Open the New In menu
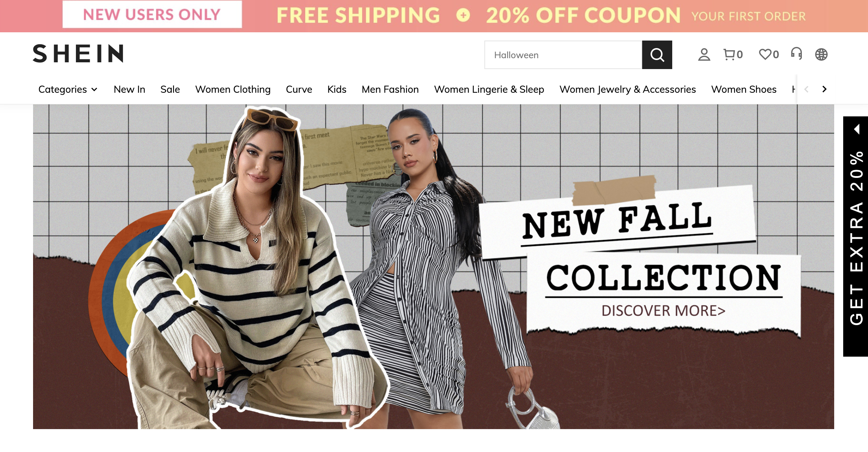Viewport: 868px width, 452px height. coord(129,89)
